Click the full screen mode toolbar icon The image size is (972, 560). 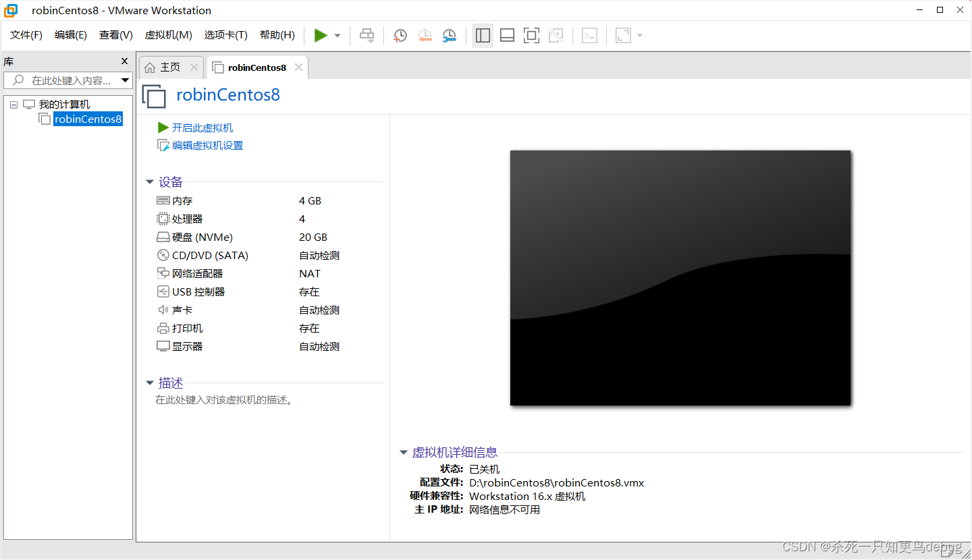[x=531, y=36]
